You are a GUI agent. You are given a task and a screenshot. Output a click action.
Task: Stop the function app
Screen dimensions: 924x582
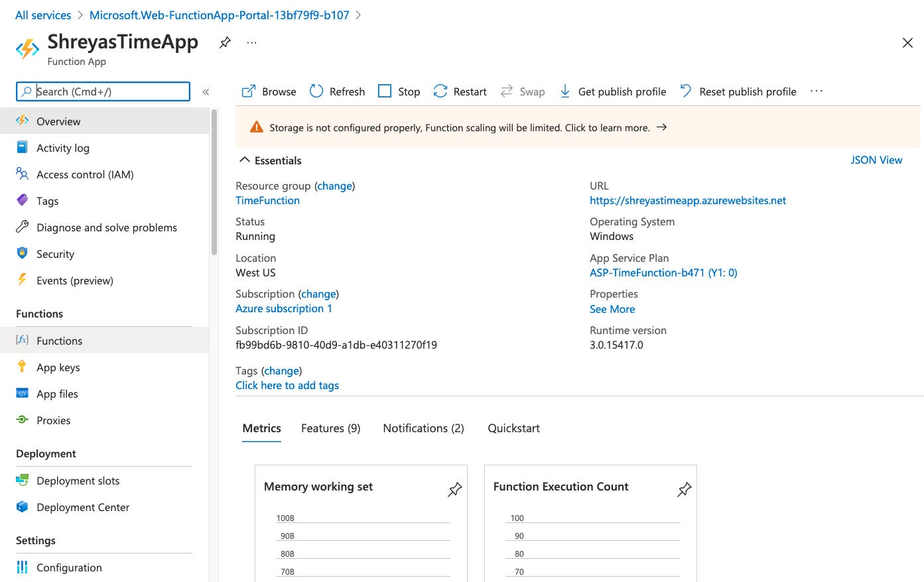(399, 91)
